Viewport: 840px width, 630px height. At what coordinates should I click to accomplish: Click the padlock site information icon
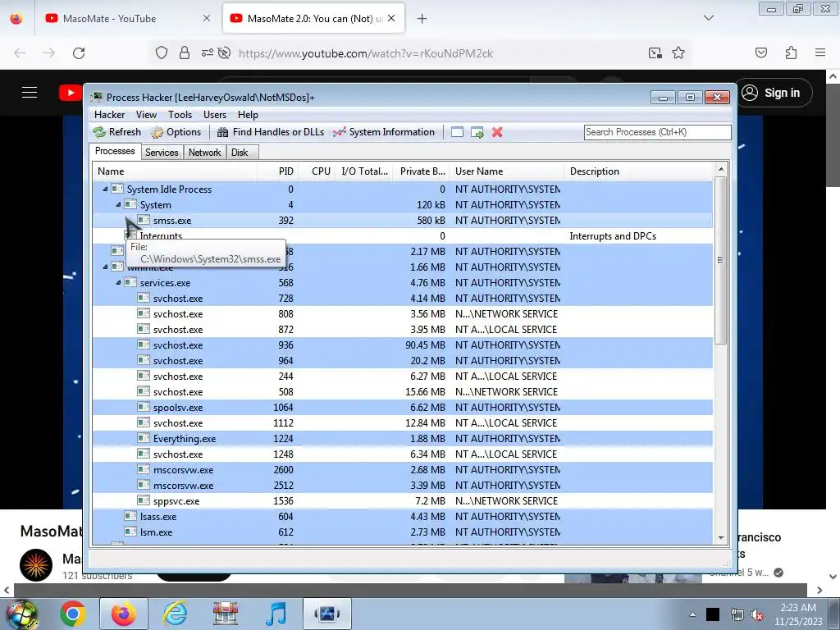185,53
